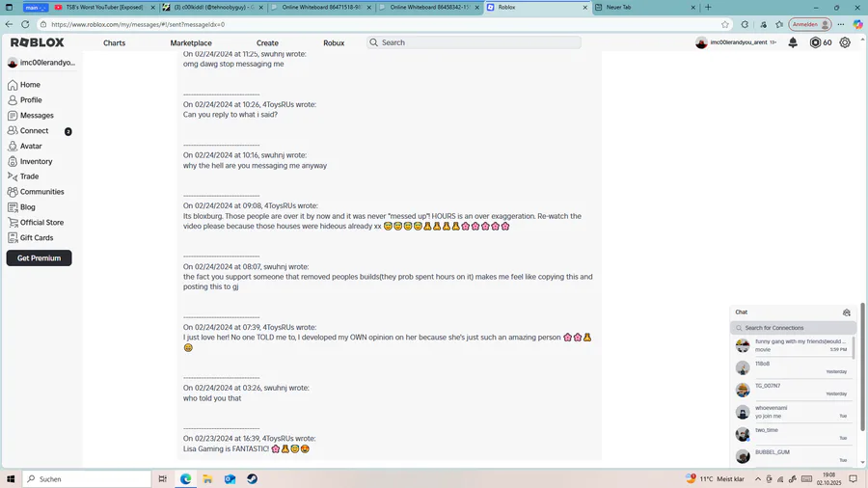Viewport: 868px width, 488px height.
Task: Open chat settings icon in Chat panel
Action: 847,312
